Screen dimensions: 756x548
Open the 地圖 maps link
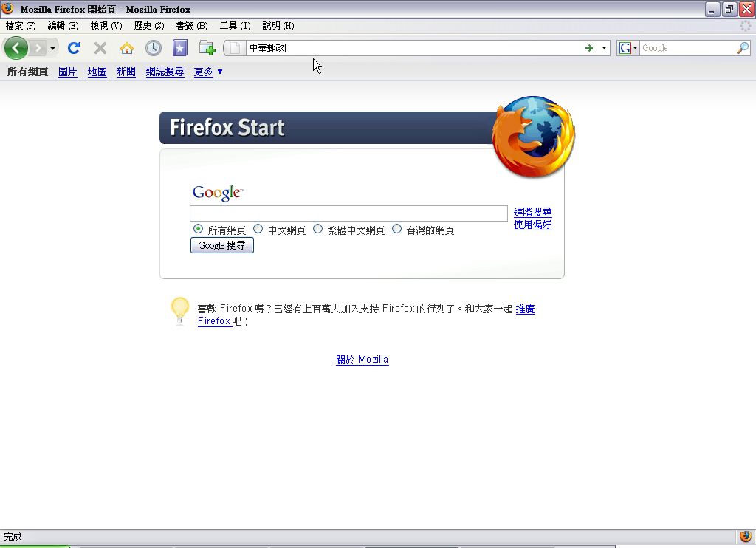(97, 72)
